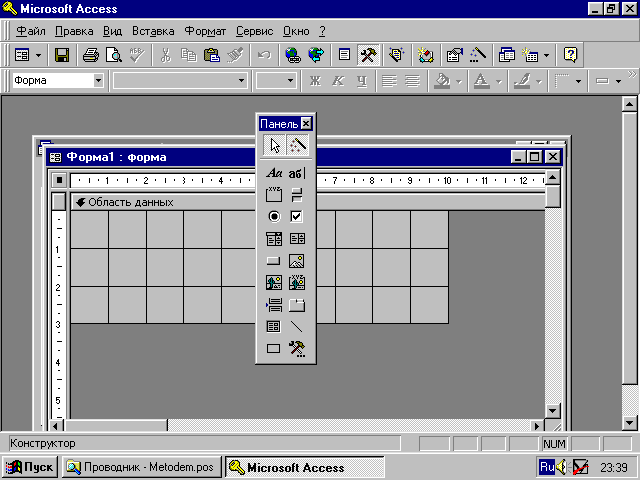The height and width of the screenshot is (480, 640).
Task: Toggle center text alignment
Action: 412,80
